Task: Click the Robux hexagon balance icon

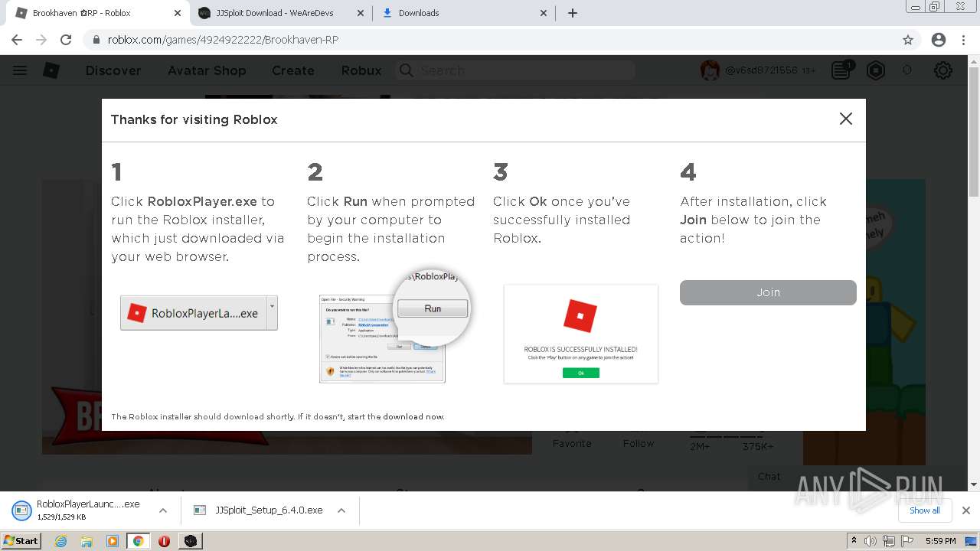Action: tap(876, 70)
